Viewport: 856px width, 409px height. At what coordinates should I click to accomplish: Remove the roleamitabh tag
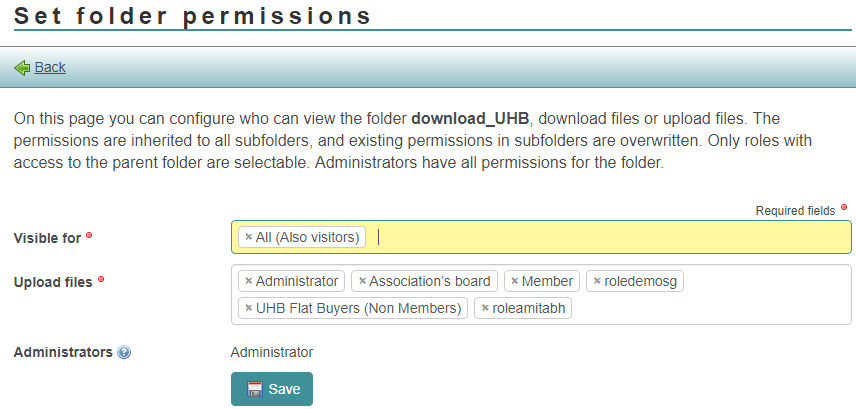point(485,308)
